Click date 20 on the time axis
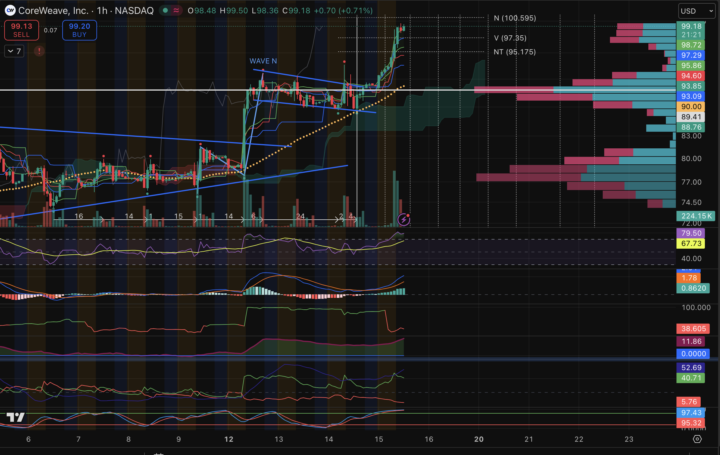 coord(478,439)
